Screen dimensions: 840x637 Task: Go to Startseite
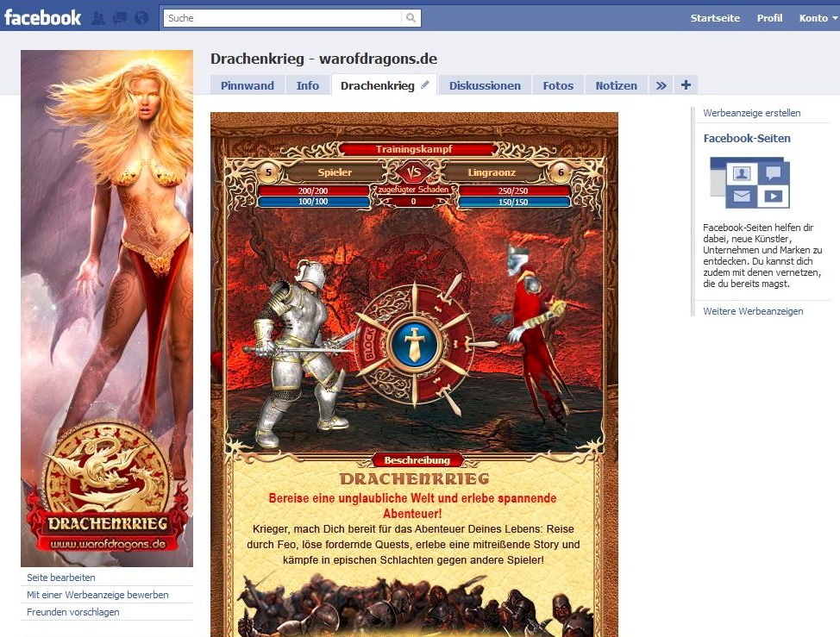click(715, 18)
